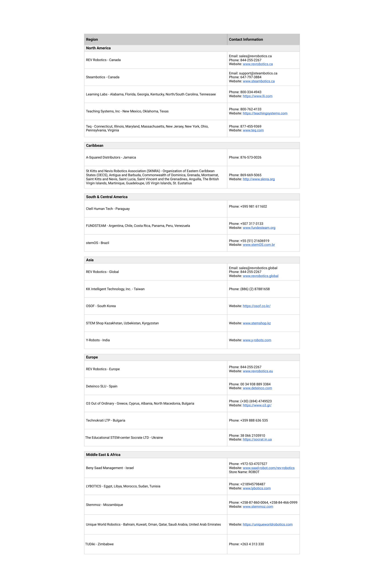Open the saad-robot.com/rev-robotics link
This screenshot has width=384, height=588.
(269, 468)
